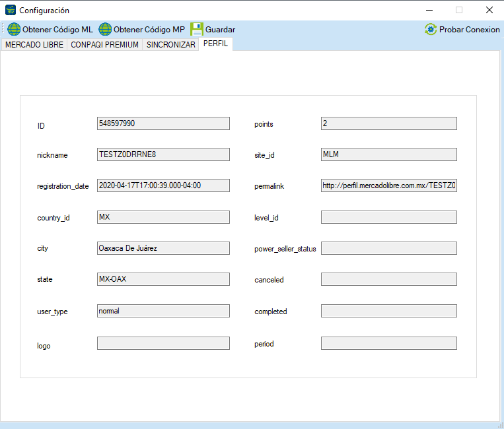Open the CONPAQI PREMIUM tab
The image size is (504, 429).
point(105,45)
